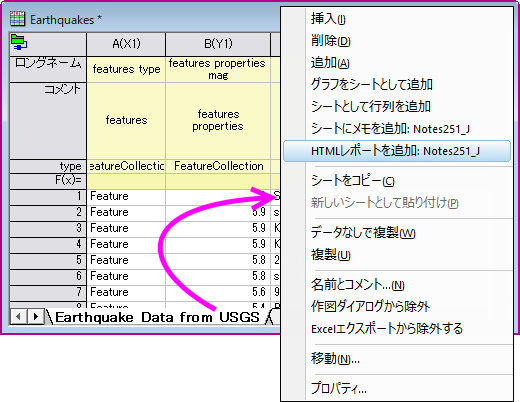Image resolution: width=520 pixels, height=402 pixels.
Task: Click the green data connector icon
Action: pos(19,43)
